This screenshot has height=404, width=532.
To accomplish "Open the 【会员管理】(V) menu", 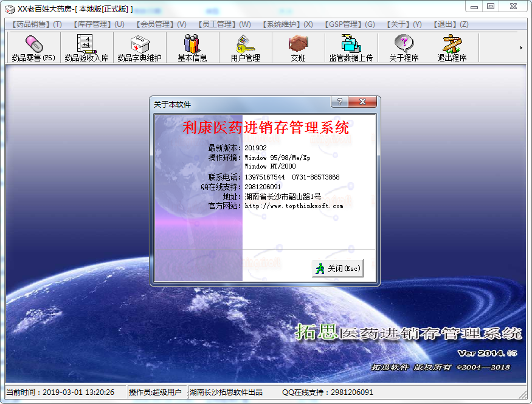I will click(x=161, y=24).
